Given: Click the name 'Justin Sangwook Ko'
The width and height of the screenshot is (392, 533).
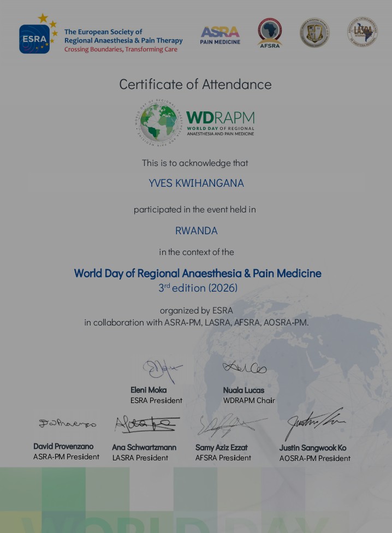Looking at the screenshot, I should click(313, 448).
